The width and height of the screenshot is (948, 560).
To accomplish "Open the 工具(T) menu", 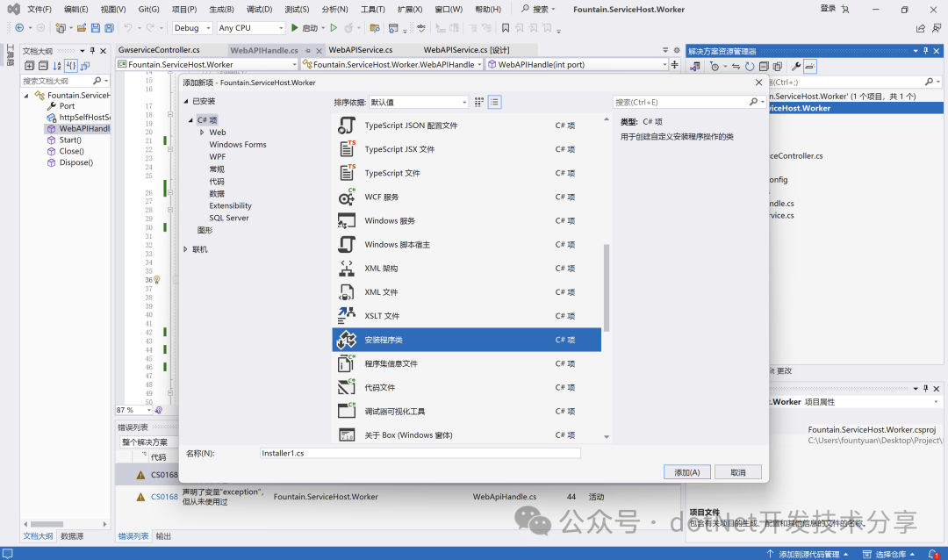I will (x=372, y=9).
